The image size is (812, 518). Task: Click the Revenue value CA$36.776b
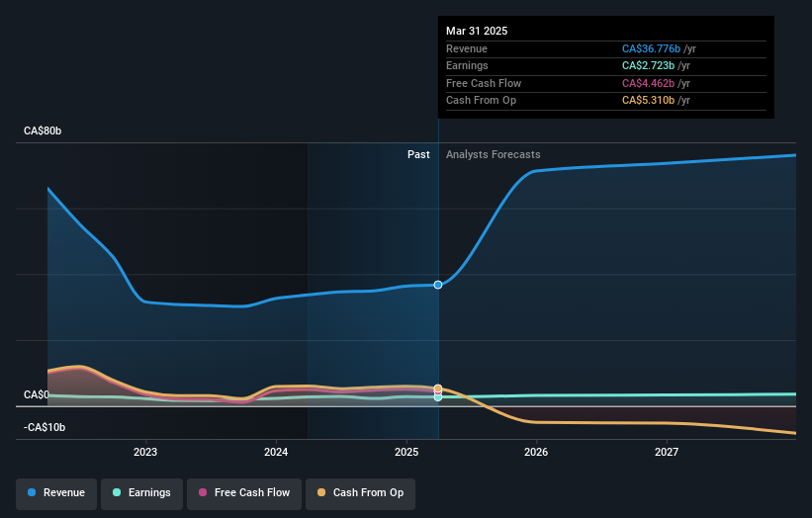[x=651, y=48]
